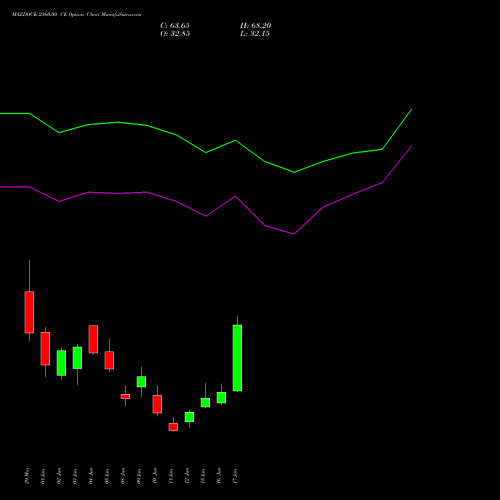This screenshot has width=500, height=500.
Task: Click the 12 Jun date label
Action: tap(187, 476)
